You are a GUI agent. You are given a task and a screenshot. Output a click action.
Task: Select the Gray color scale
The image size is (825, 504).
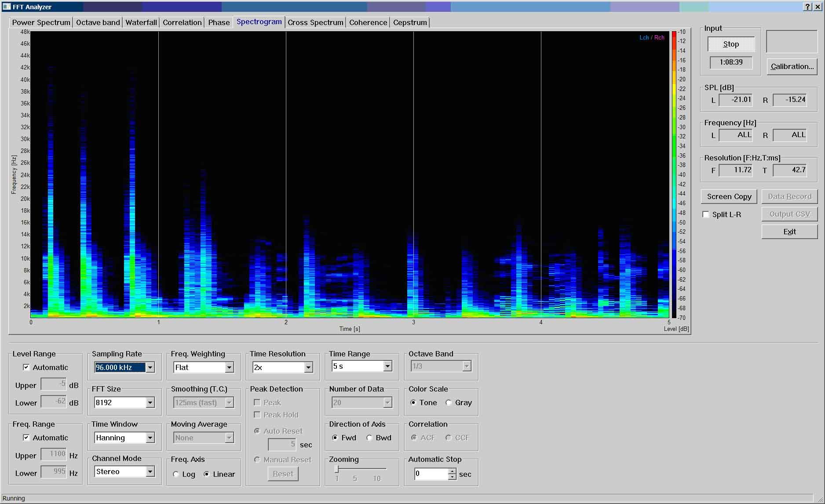coord(449,402)
